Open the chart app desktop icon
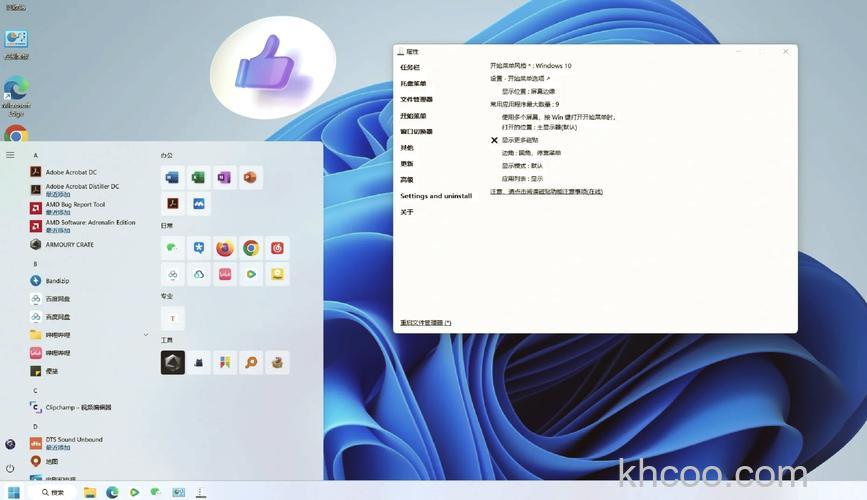This screenshot has width=867, height=500. pyautogui.click(x=16, y=45)
